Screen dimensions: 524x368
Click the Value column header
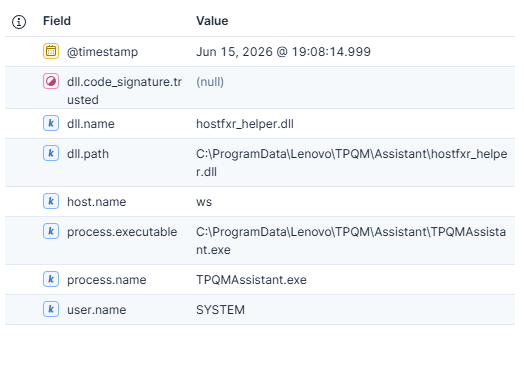[x=212, y=21]
